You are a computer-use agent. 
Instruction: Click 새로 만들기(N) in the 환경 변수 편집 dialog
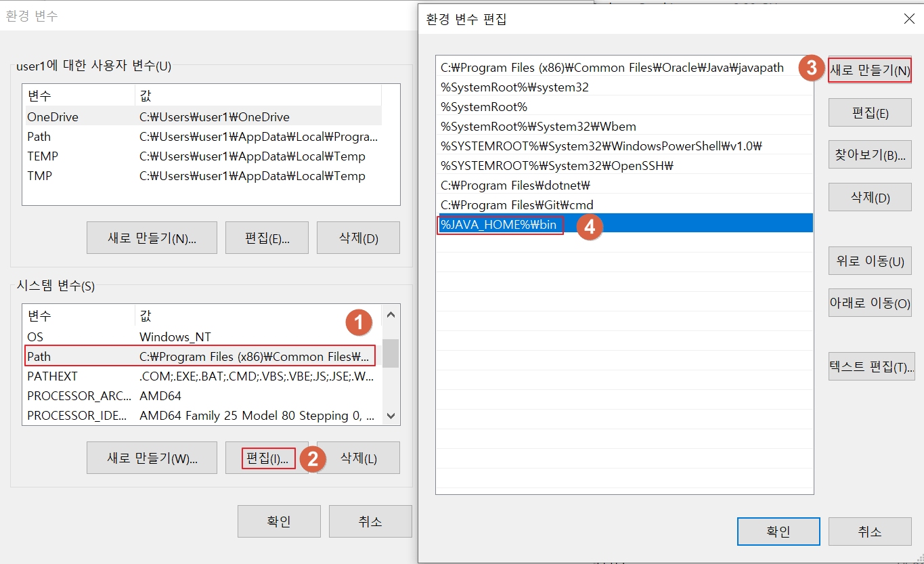(869, 70)
